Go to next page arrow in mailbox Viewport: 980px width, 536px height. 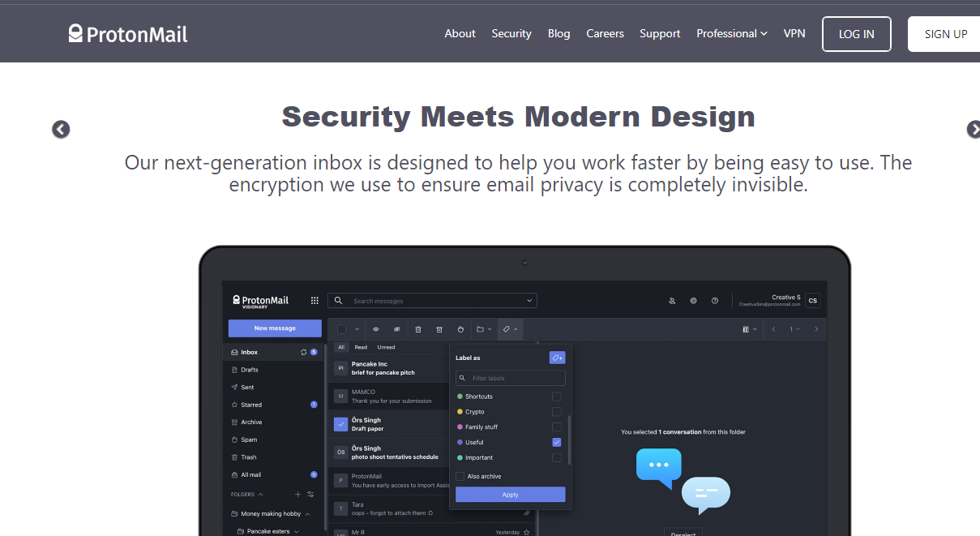click(x=816, y=329)
